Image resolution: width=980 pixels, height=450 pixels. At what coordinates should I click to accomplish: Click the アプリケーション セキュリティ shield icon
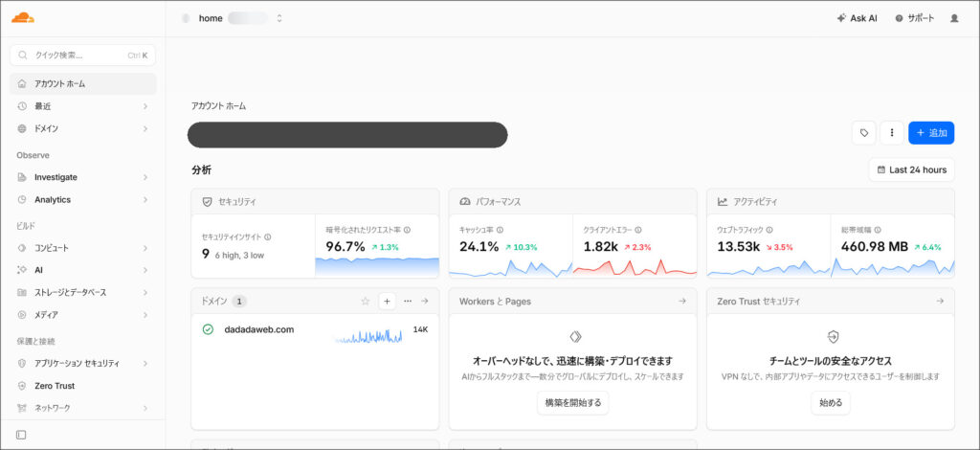[22, 363]
